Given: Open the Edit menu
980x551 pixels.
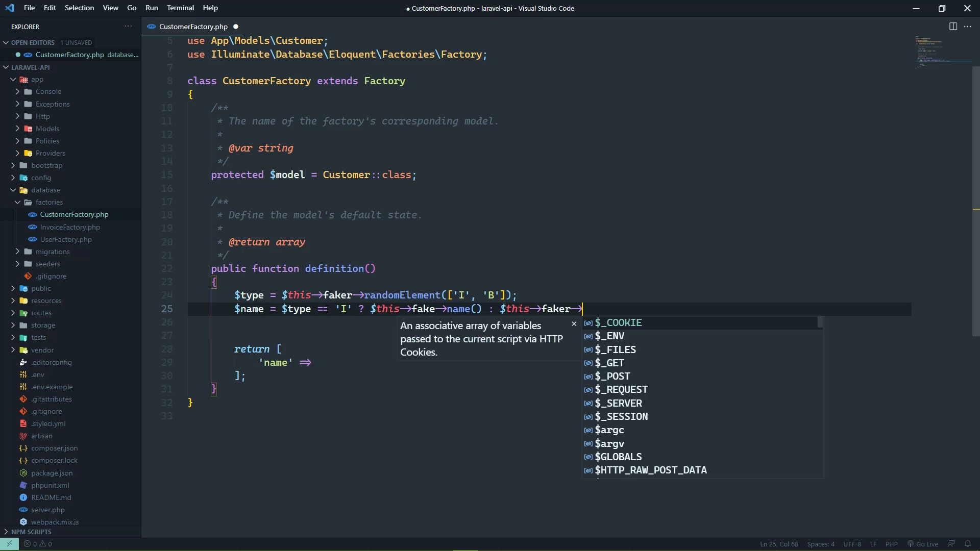Looking at the screenshot, I should click(x=50, y=8).
